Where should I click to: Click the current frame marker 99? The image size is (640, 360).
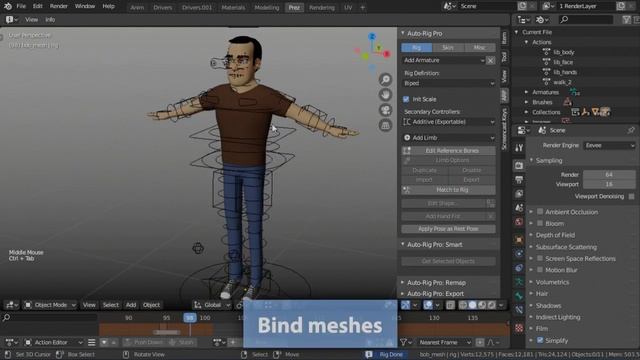tap(190, 318)
